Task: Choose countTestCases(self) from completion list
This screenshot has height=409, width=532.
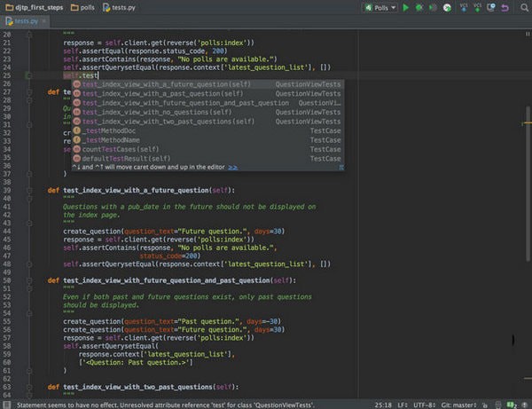Action: pos(121,148)
